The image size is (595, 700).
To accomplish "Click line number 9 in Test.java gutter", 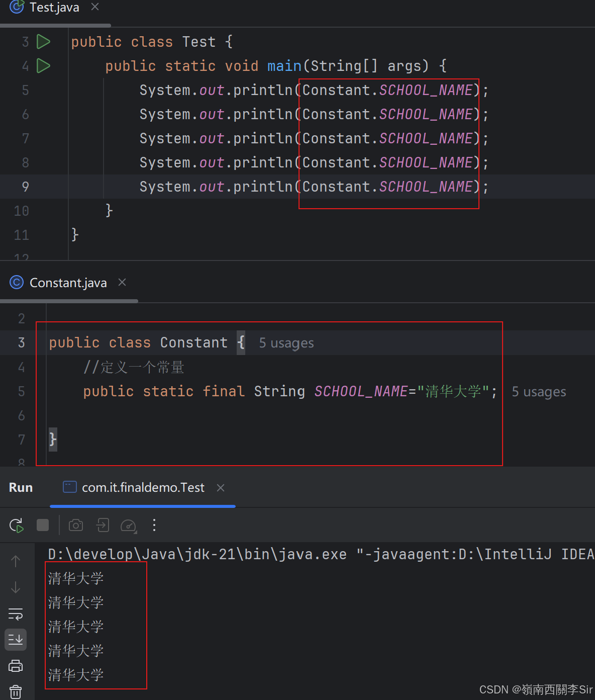I will click(x=25, y=187).
